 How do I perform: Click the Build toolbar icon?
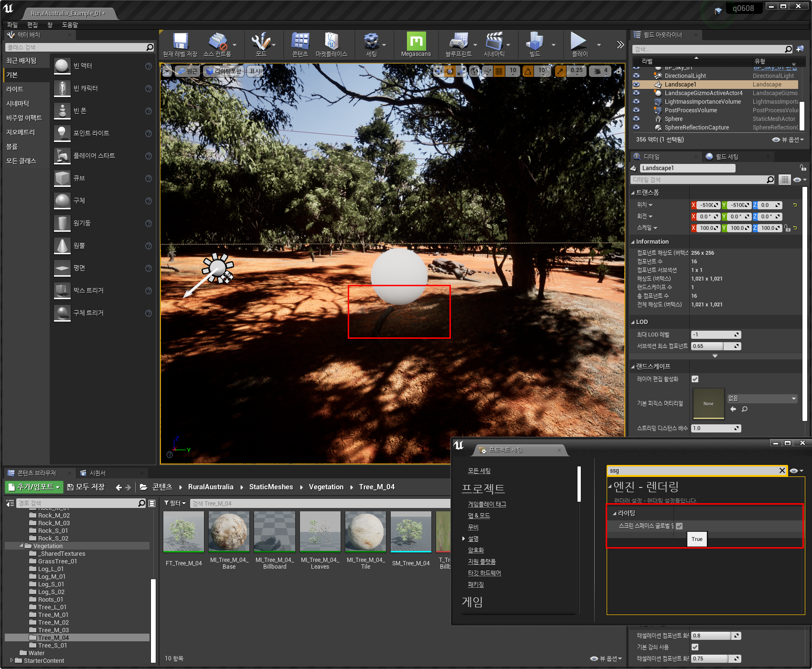[x=534, y=42]
